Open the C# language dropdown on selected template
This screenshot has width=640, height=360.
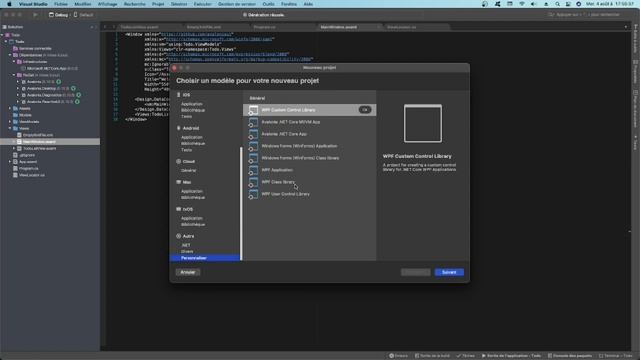365,110
